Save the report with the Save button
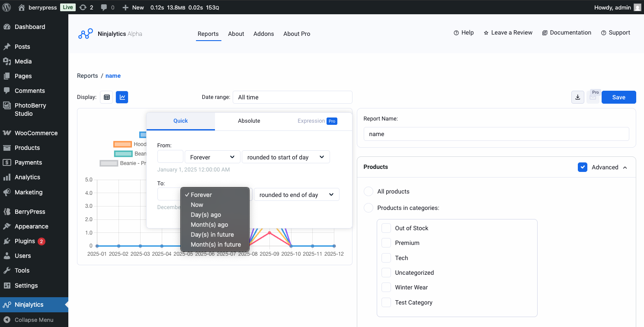 pyautogui.click(x=618, y=97)
